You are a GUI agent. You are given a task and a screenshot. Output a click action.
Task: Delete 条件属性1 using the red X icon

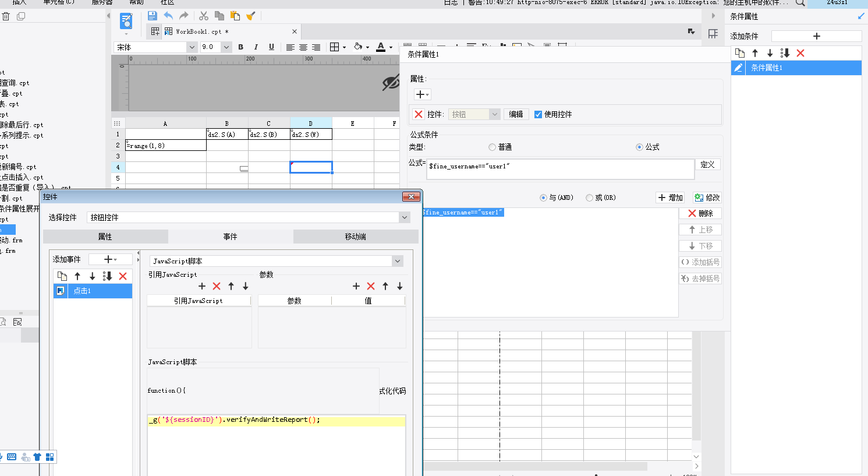click(x=800, y=53)
